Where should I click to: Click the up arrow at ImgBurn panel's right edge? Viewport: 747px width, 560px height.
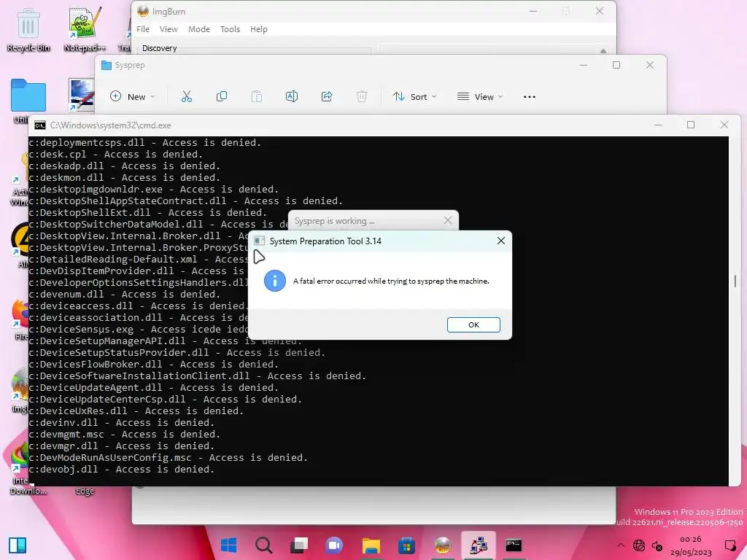(x=603, y=50)
